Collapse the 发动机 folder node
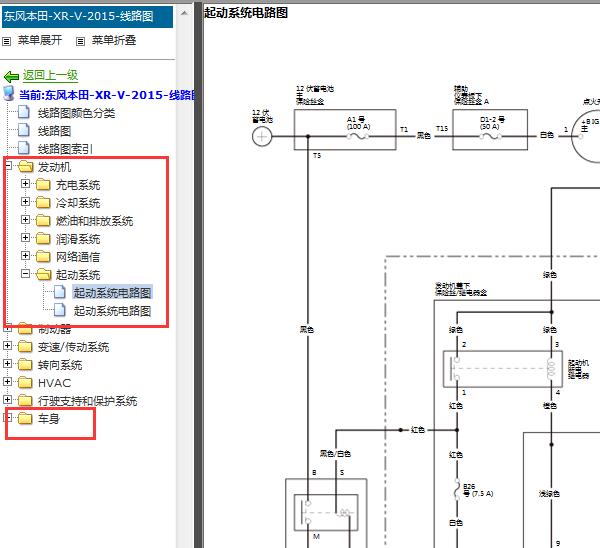This screenshot has width=600, height=548. click(8, 166)
